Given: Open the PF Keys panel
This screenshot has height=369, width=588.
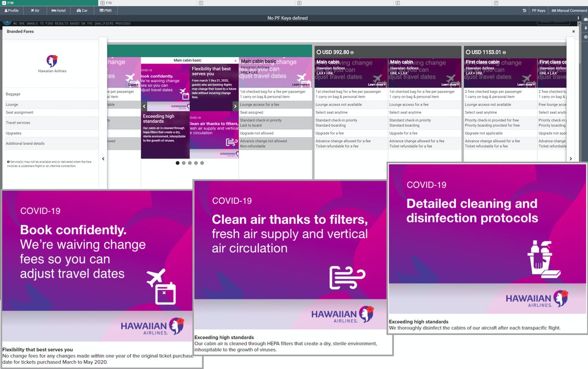Looking at the screenshot, I should [538, 10].
